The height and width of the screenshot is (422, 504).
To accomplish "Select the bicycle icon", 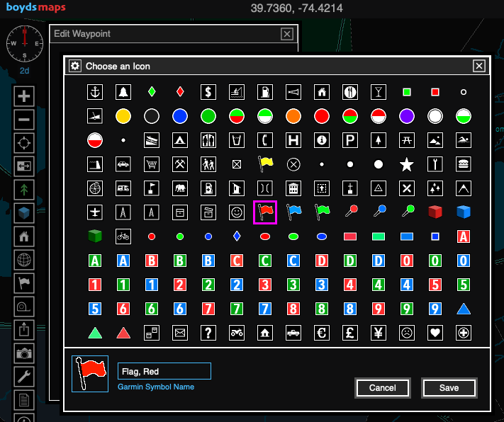I will pyautogui.click(x=123, y=236).
